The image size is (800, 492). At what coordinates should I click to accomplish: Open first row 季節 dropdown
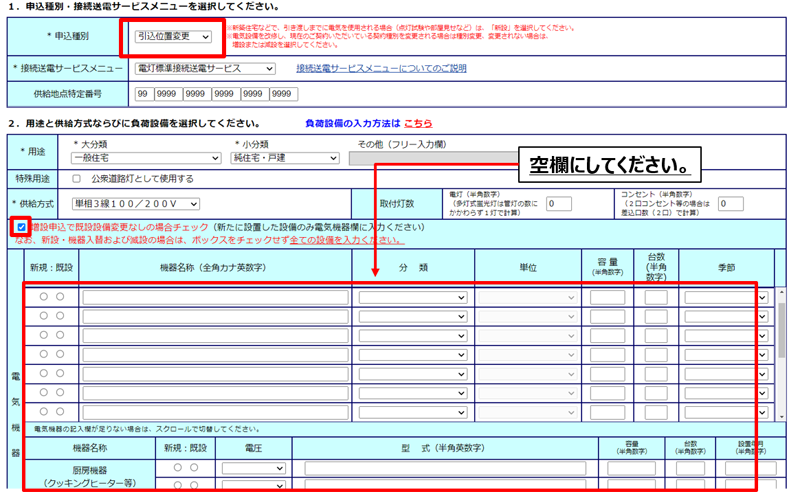coord(726,298)
